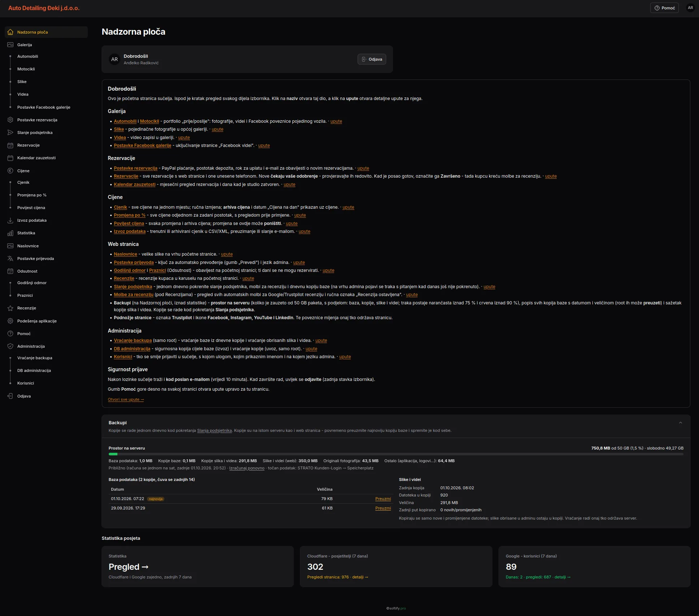Click upute link next to Korisnici description
Viewport: 699px width, 616px height.
(345, 357)
